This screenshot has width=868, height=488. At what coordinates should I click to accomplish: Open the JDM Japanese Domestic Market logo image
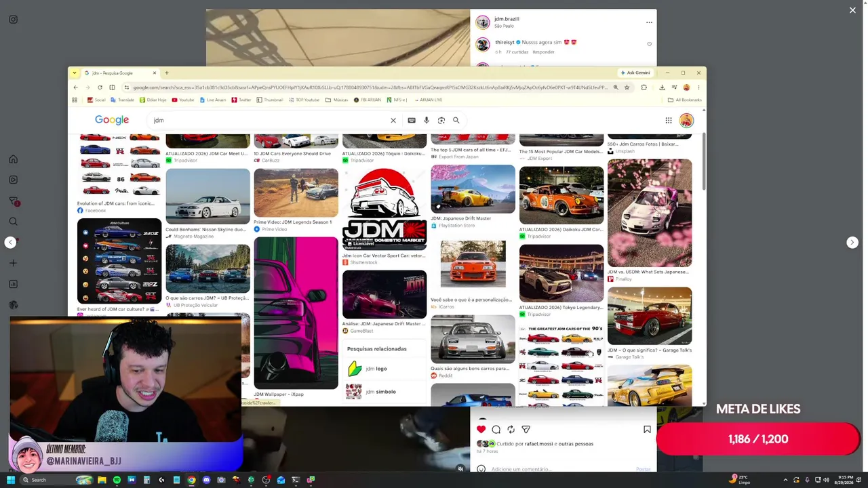(384, 209)
